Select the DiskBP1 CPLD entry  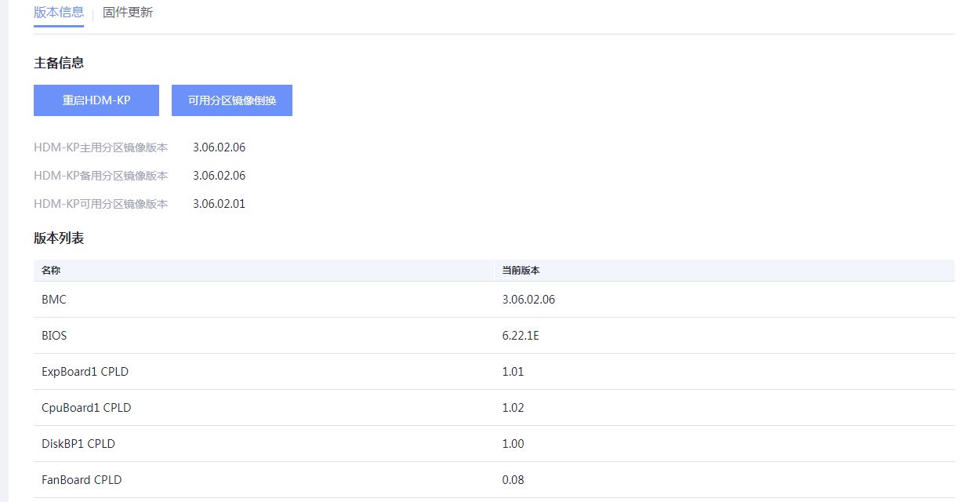pyautogui.click(x=78, y=444)
